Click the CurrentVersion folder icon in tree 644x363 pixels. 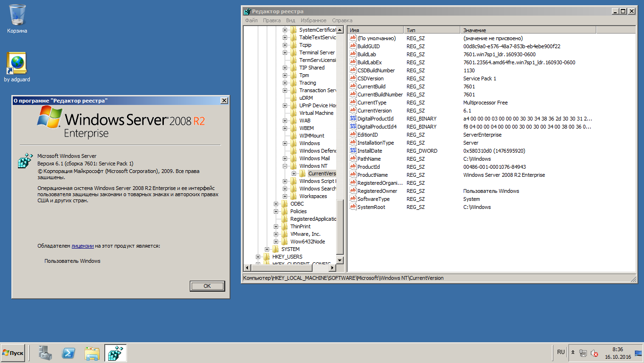tap(303, 173)
